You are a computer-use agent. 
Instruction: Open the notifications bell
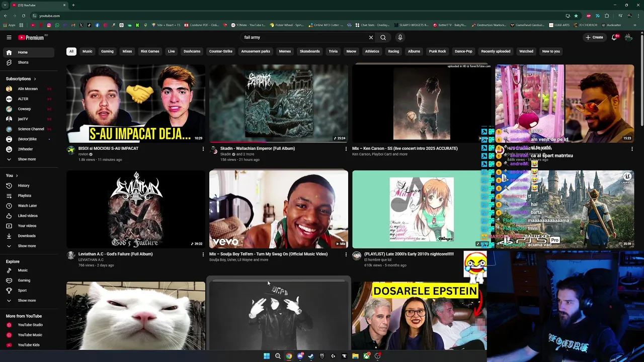[614, 37]
